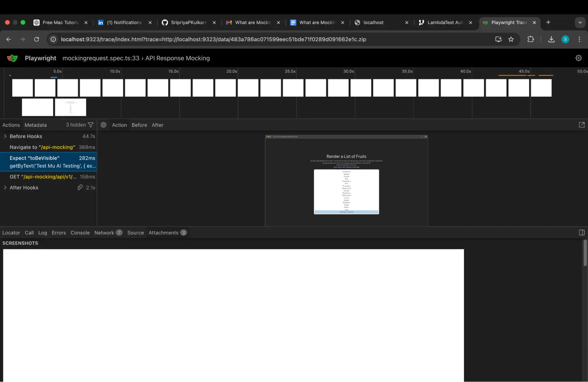Select the GET /api-mocking/api/v1 action
This screenshot has width=588, height=382.
point(49,177)
